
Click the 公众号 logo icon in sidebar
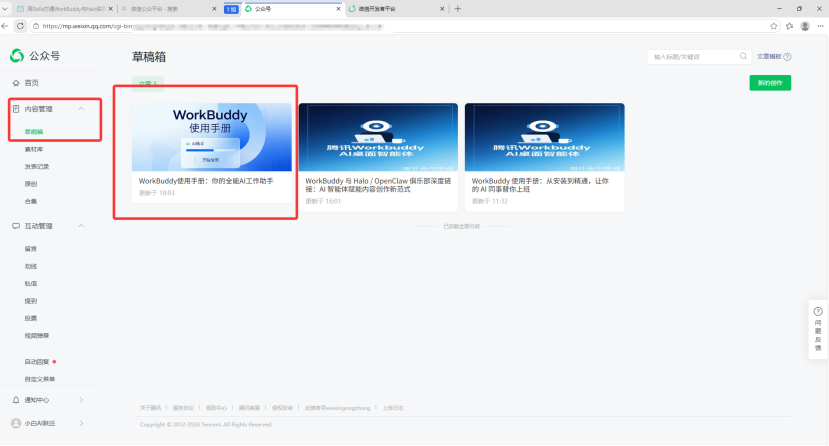click(x=17, y=55)
